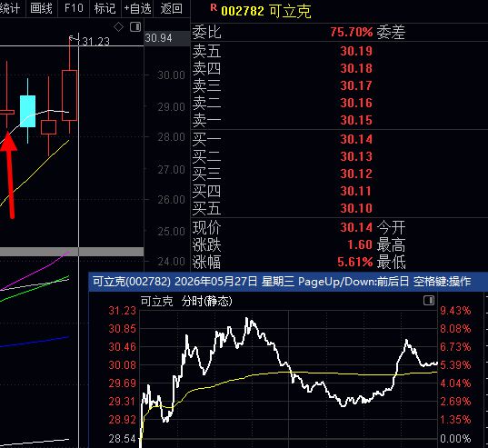Image resolution: width=488 pixels, height=448 pixels.
Task: Click 买二 price 30.13
Action: point(356,156)
